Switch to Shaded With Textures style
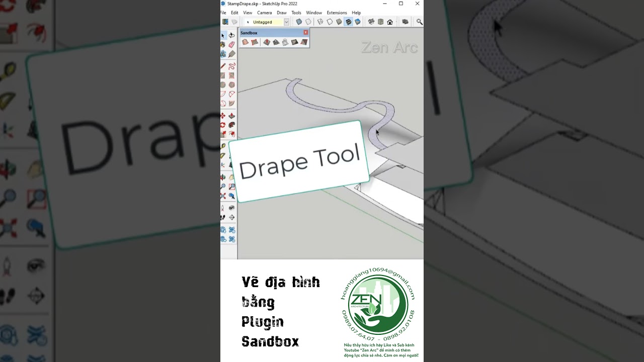Image resolution: width=644 pixels, height=362 pixels. (348, 22)
